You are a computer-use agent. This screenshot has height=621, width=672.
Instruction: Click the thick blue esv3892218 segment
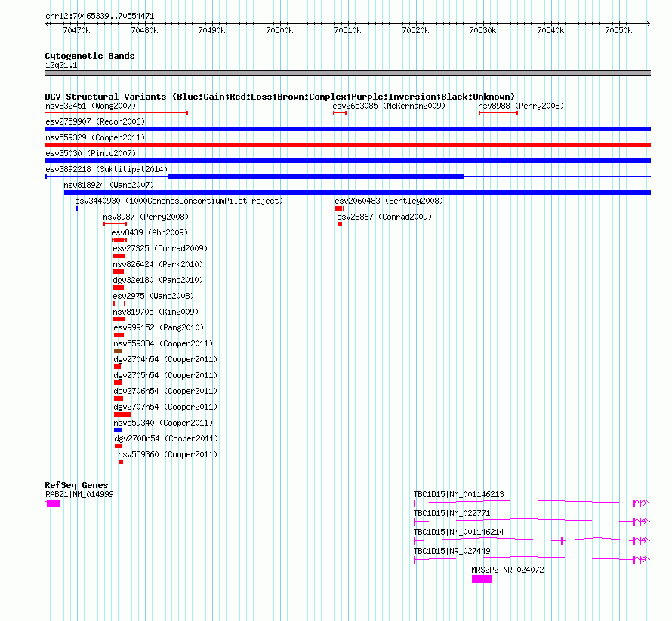click(x=316, y=177)
